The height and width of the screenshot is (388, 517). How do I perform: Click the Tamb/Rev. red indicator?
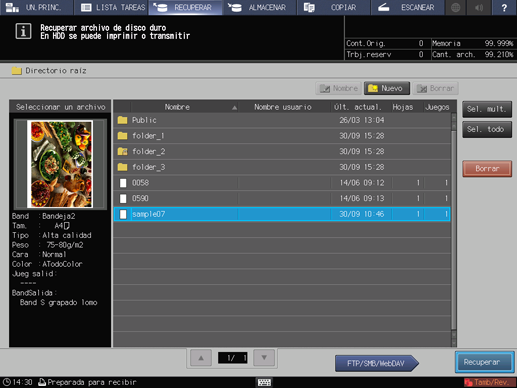489,382
